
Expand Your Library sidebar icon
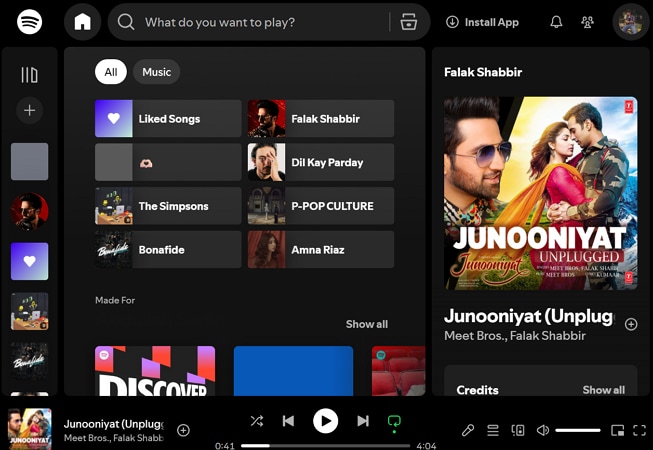[29, 75]
